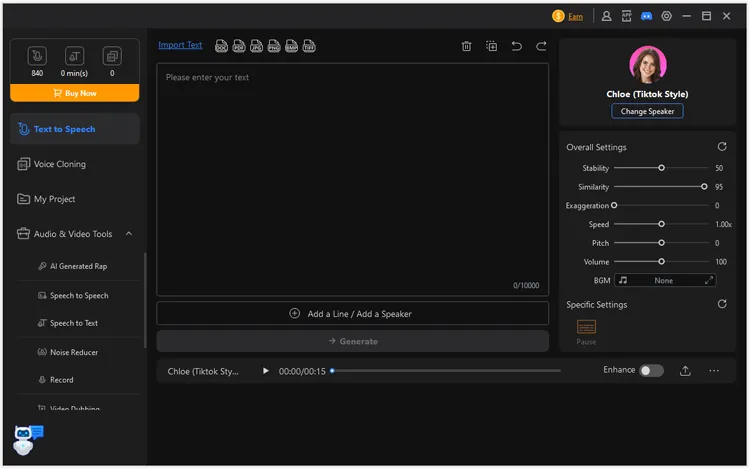Screen dimensions: 750x469
Task: Open the Discord icon in title bar
Action: (x=646, y=16)
